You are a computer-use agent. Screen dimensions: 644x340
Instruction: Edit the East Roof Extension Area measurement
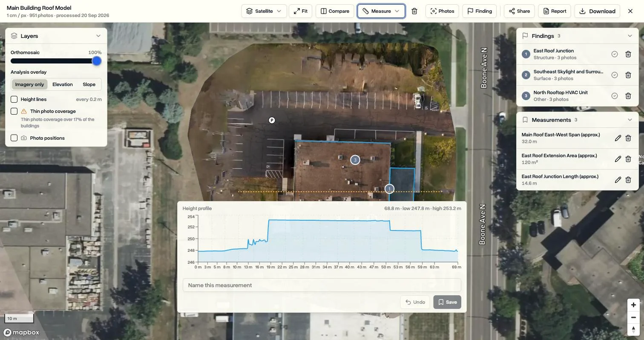[x=618, y=159]
